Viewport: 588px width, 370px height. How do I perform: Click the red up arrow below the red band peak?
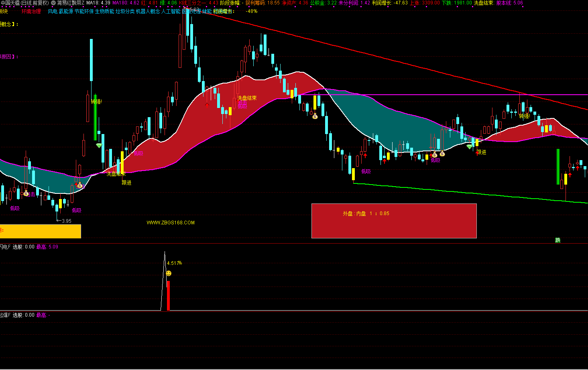pyautogui.click(x=207, y=105)
